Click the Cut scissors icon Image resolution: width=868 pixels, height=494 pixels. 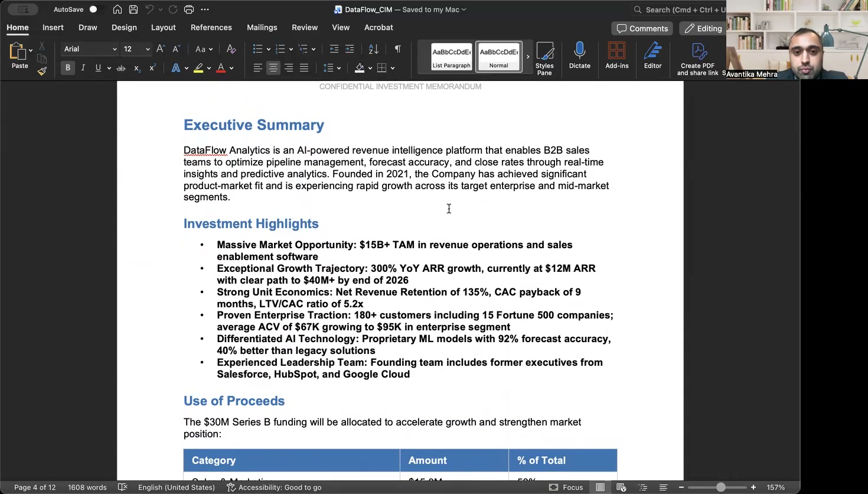[42, 46]
